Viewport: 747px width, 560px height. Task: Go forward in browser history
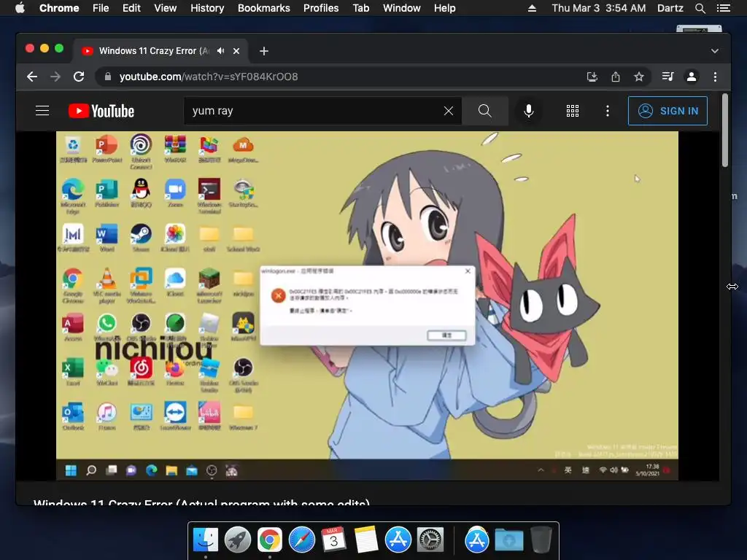[55, 77]
